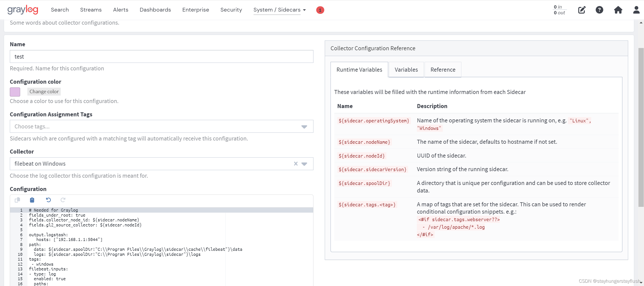This screenshot has width=644, height=286.
Task: Click the Change color button
Action: [x=44, y=91]
